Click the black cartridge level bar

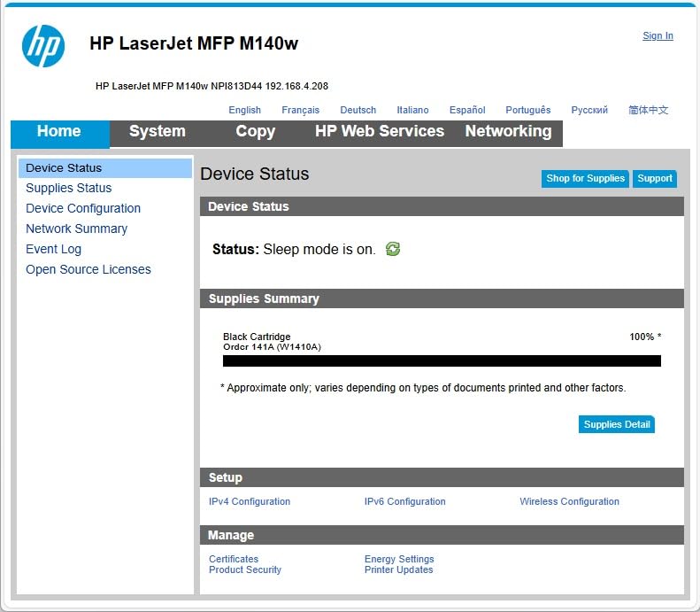pyautogui.click(x=442, y=361)
